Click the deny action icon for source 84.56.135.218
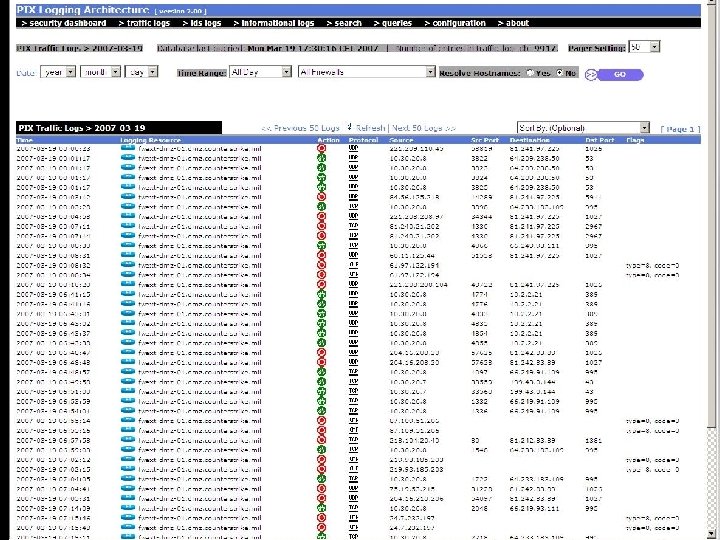Viewport: 720px width, 540px height. pos(321,197)
